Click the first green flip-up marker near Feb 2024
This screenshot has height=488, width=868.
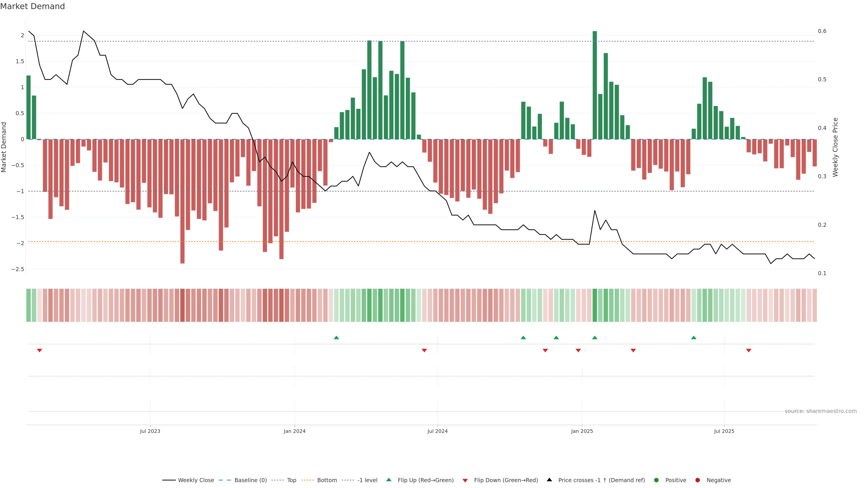tap(336, 338)
